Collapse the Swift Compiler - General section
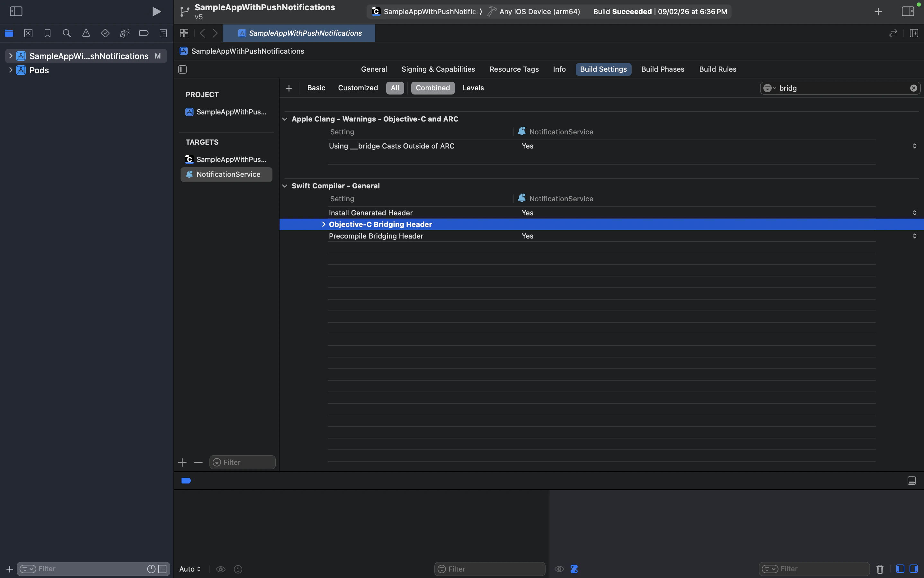 [285, 186]
